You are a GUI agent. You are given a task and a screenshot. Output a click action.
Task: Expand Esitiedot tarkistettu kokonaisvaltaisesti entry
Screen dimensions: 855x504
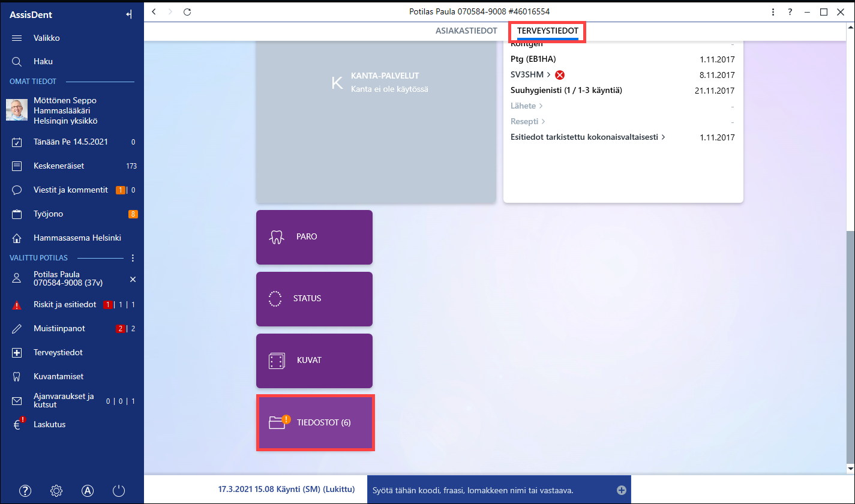(x=588, y=137)
